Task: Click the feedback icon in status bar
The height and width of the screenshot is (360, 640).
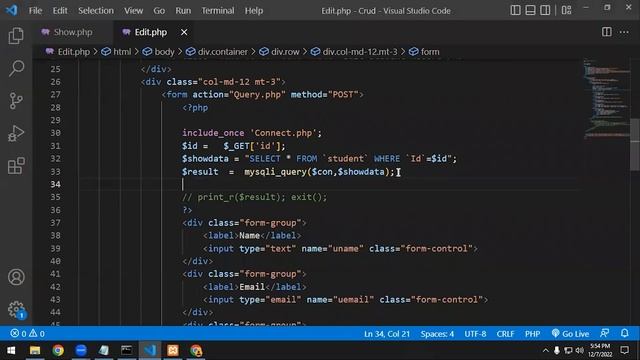Action: pos(604,333)
